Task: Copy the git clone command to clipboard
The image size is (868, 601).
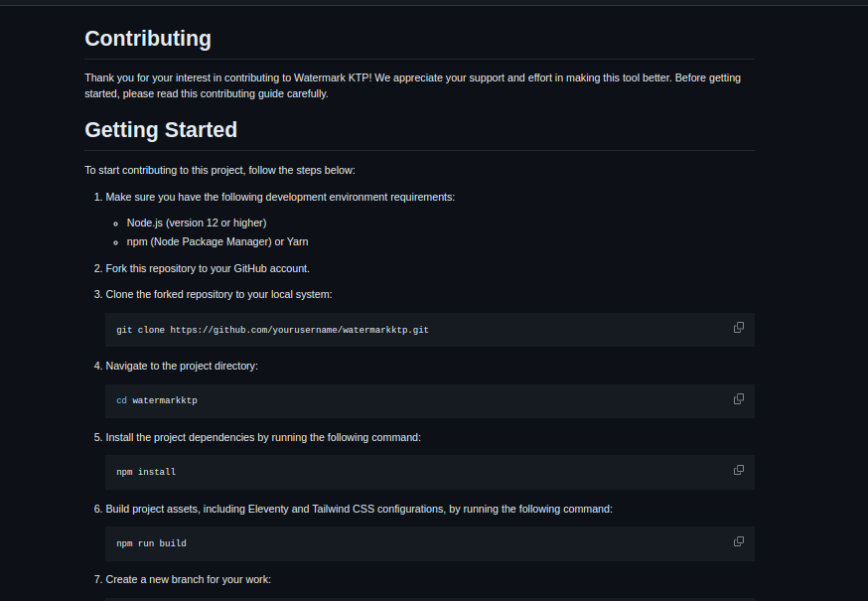Action: 739,328
